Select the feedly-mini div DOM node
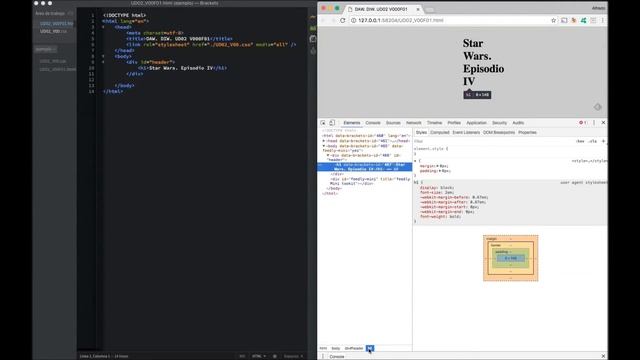The width and height of the screenshot is (640, 360). 370,181
